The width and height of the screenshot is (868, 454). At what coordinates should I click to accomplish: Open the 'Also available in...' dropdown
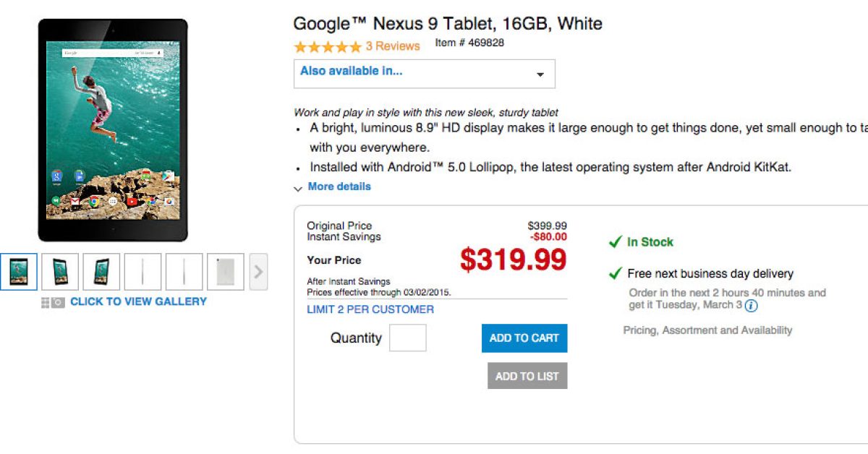pos(424,74)
